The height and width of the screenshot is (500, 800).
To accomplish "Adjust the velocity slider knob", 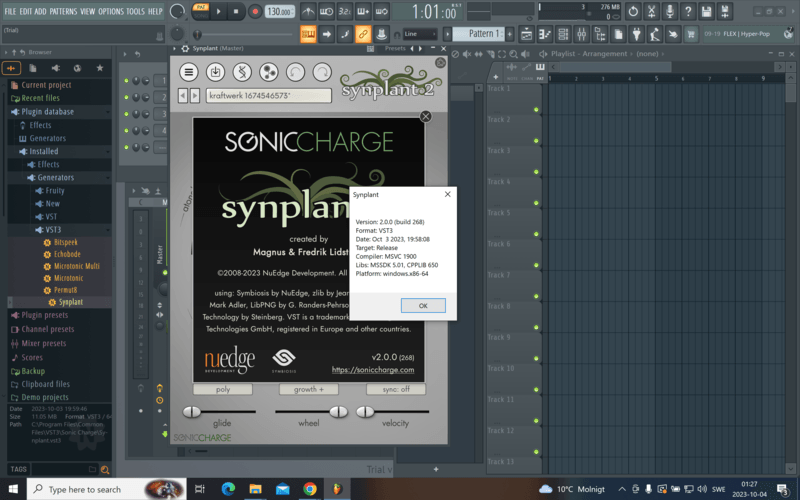I will [365, 412].
